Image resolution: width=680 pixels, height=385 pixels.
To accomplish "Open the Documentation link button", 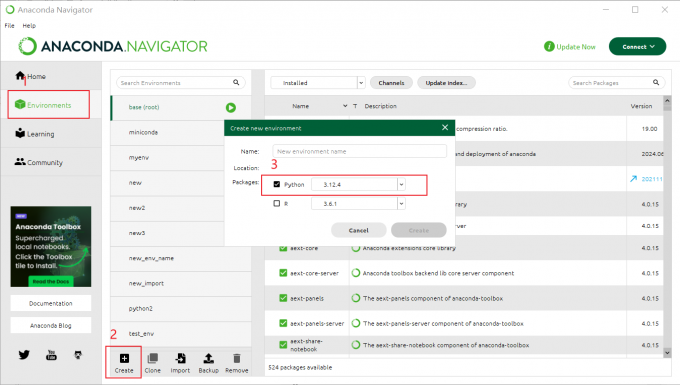I will point(51,303).
